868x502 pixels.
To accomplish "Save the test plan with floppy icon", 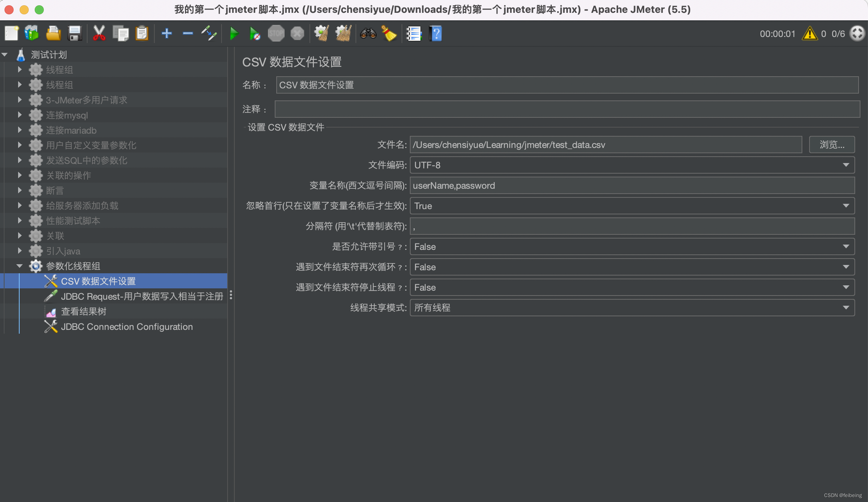I will pyautogui.click(x=75, y=33).
